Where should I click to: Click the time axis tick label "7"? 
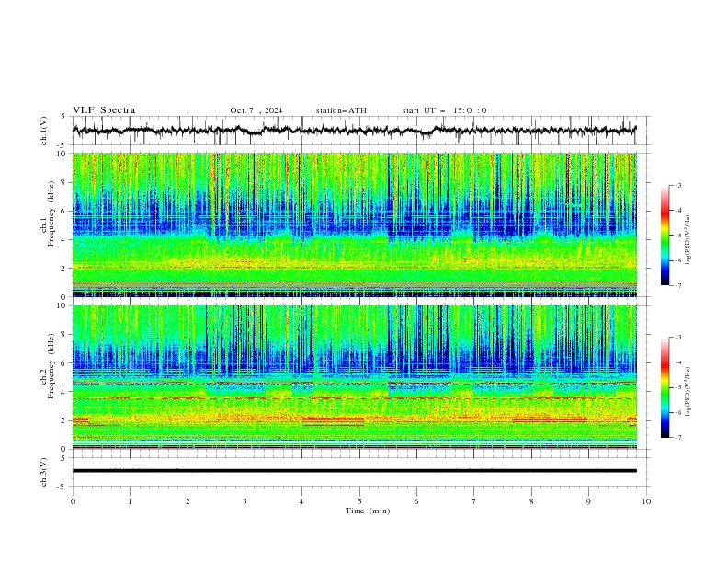click(474, 501)
